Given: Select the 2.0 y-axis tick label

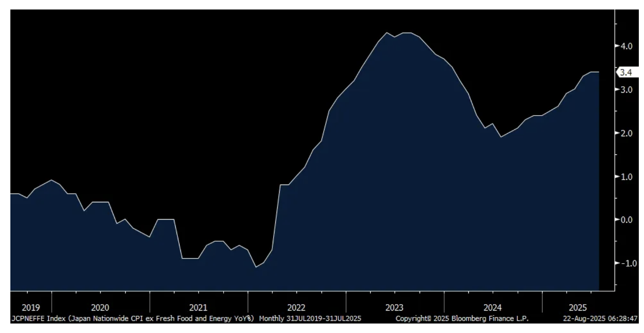Looking at the screenshot, I should (x=626, y=133).
